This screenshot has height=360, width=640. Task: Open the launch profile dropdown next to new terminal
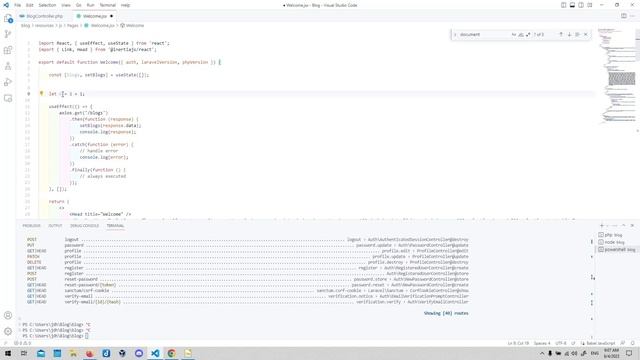click(608, 225)
